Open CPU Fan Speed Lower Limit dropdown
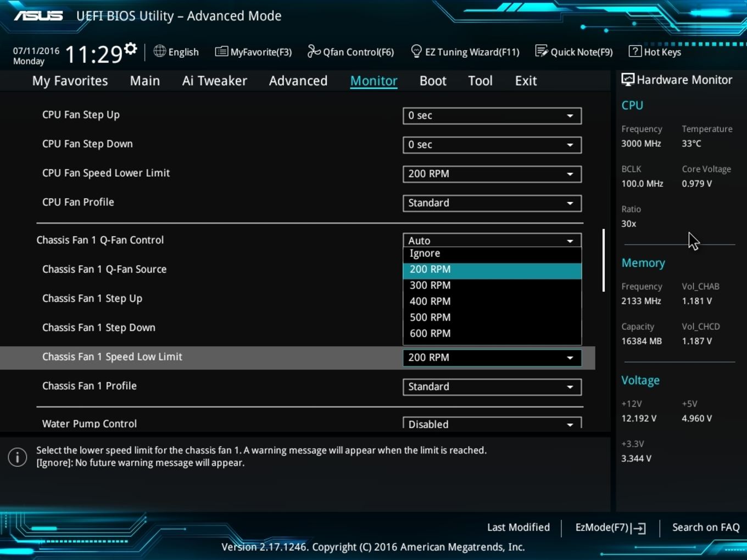The height and width of the screenshot is (560, 747). (492, 174)
